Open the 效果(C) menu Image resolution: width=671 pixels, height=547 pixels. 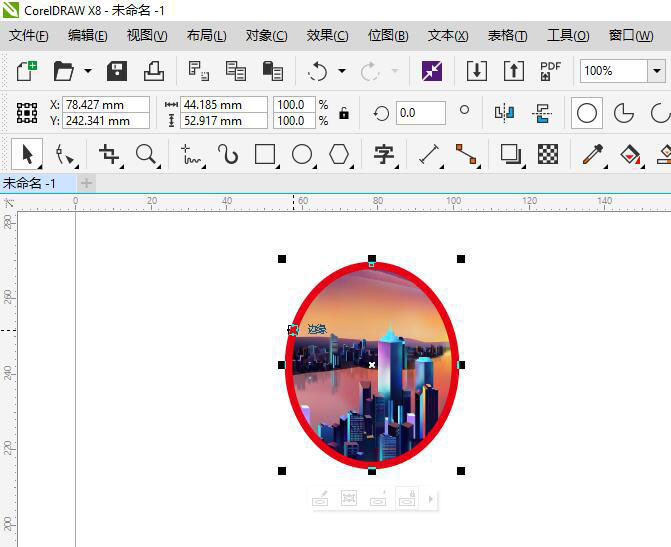coord(327,35)
